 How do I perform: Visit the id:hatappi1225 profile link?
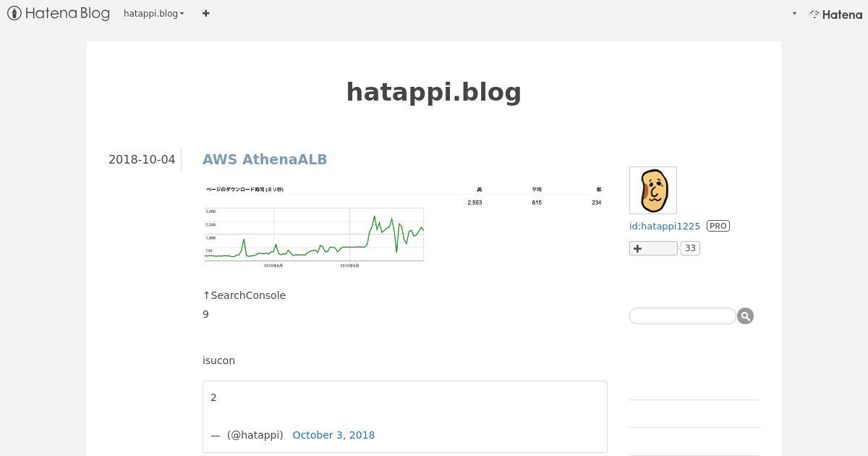tap(665, 226)
